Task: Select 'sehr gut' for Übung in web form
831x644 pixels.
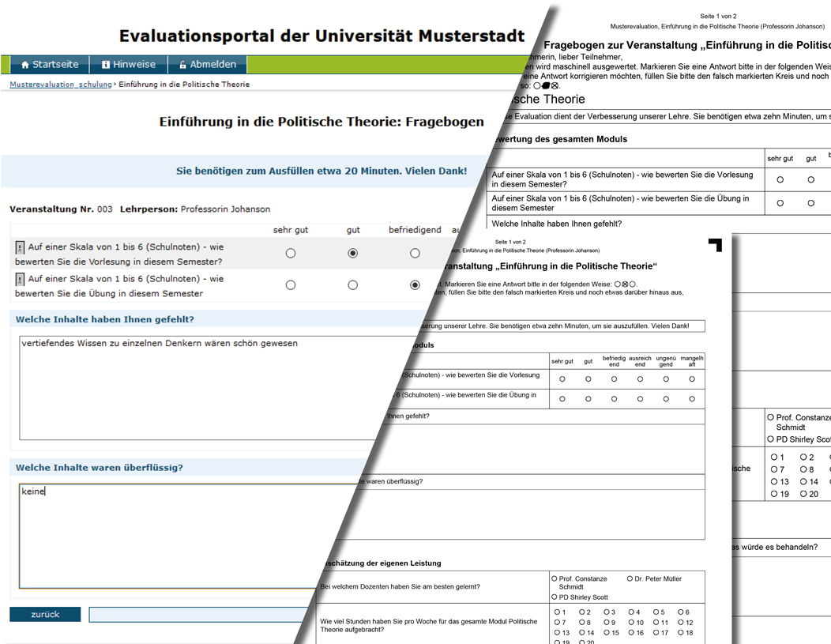Action: (x=291, y=285)
